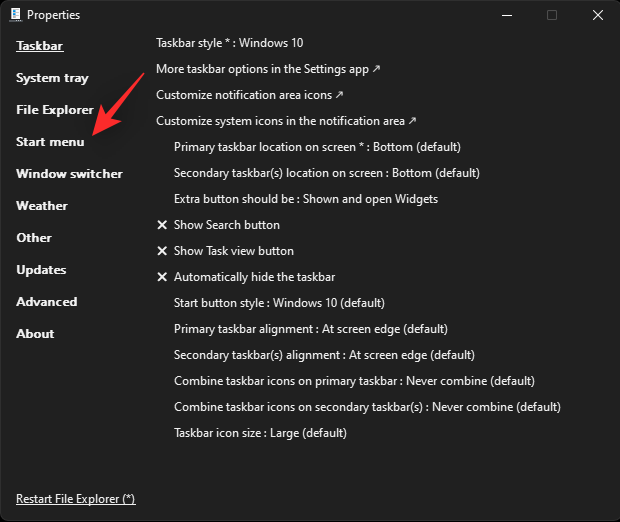
Task: Open More taskbar options in Settings app
Action: coord(268,69)
